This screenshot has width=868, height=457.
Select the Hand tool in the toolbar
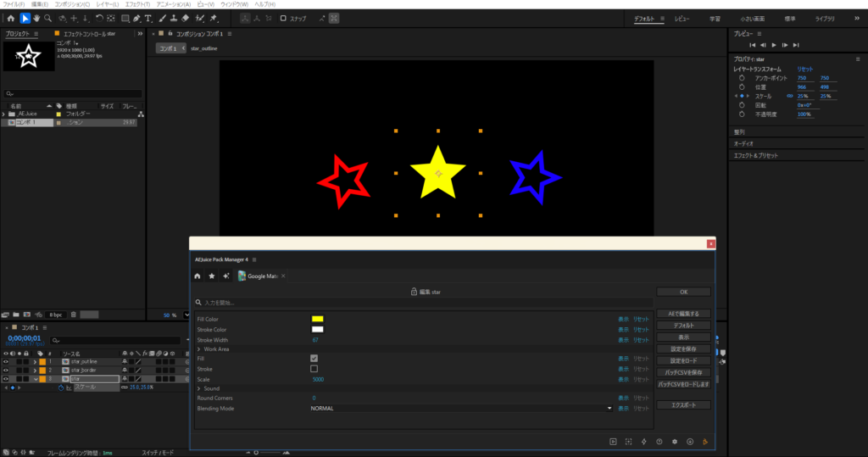click(36, 18)
